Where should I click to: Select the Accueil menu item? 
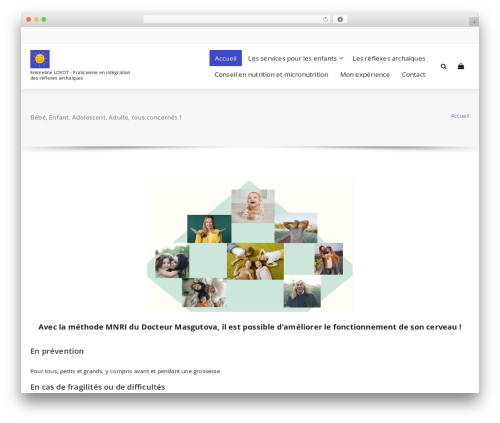225,58
